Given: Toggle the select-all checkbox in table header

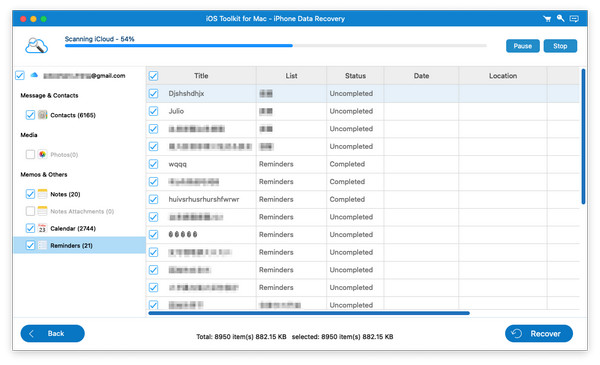Looking at the screenshot, I should click(x=153, y=76).
